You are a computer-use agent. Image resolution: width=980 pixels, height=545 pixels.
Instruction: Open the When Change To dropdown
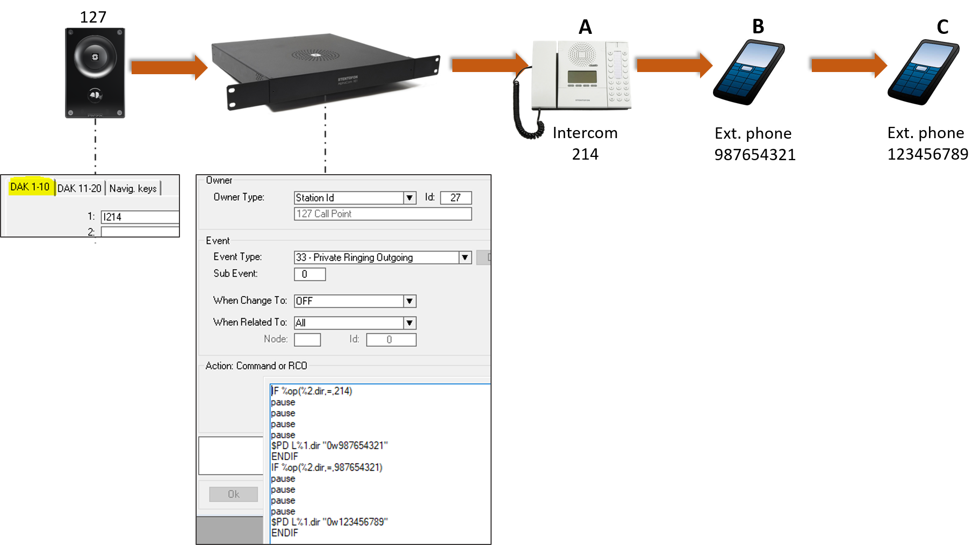coord(410,301)
